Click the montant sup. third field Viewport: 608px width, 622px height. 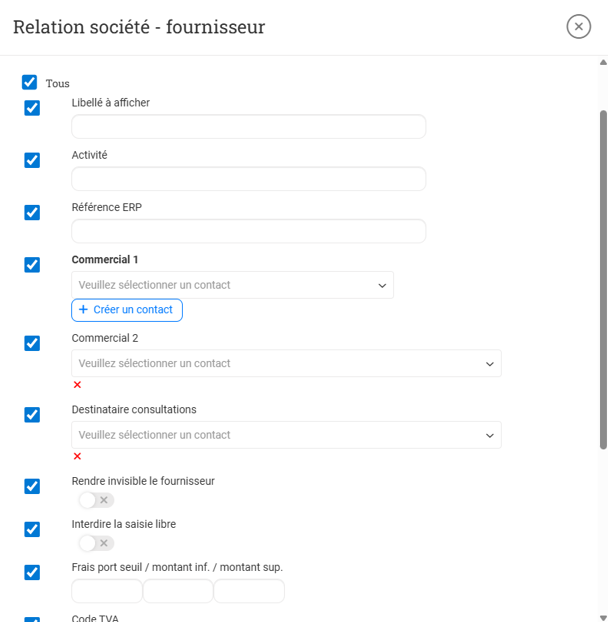(x=249, y=591)
